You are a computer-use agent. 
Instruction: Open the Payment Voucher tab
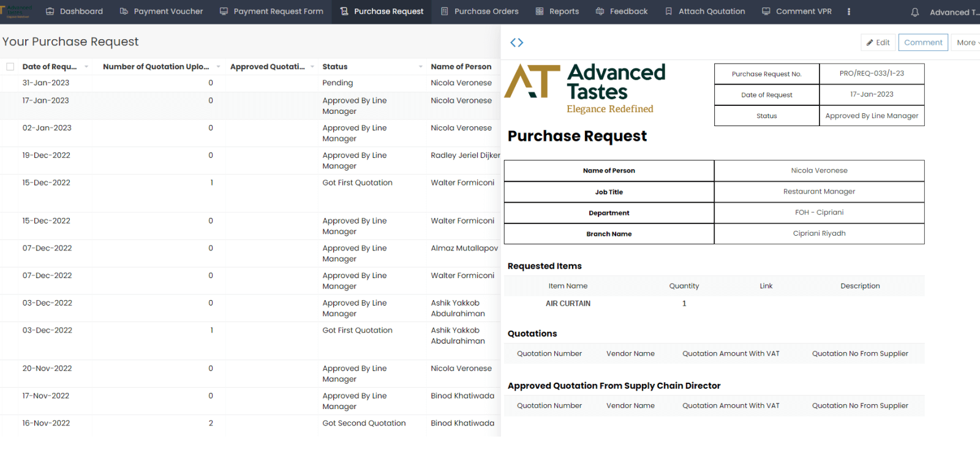pos(162,12)
